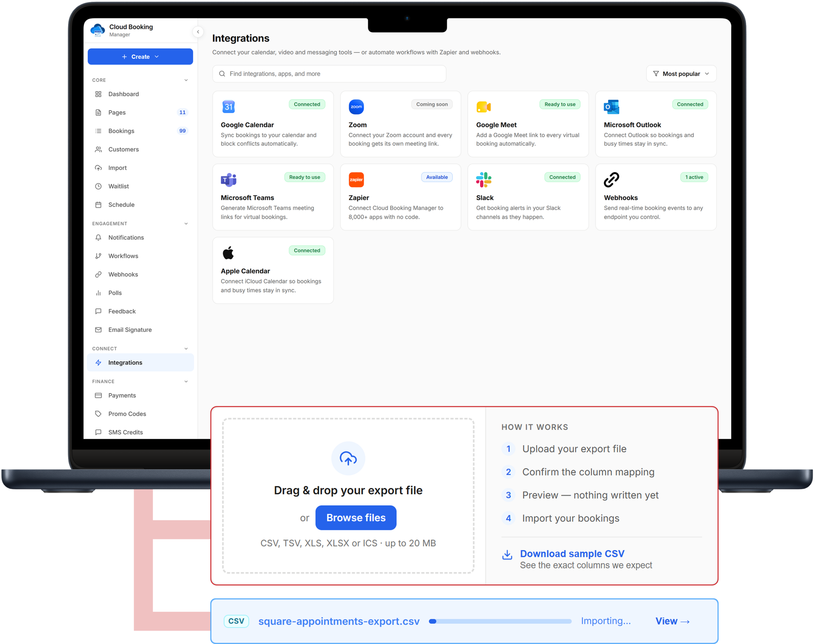Click the Connected badge on Google Calendar
The width and height of the screenshot is (815, 644).
click(x=307, y=104)
